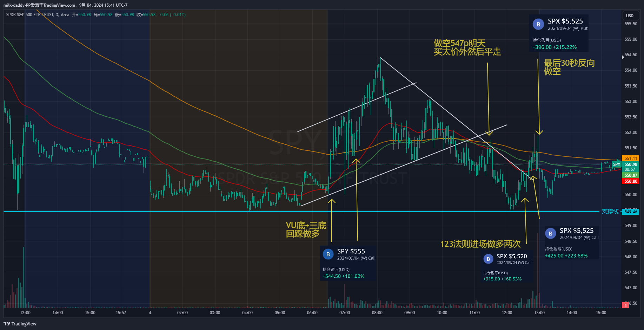Viewport: 644px width, 330px height.
Task: Click the TradingView logo in bottom-left corner
Action: coord(20,324)
